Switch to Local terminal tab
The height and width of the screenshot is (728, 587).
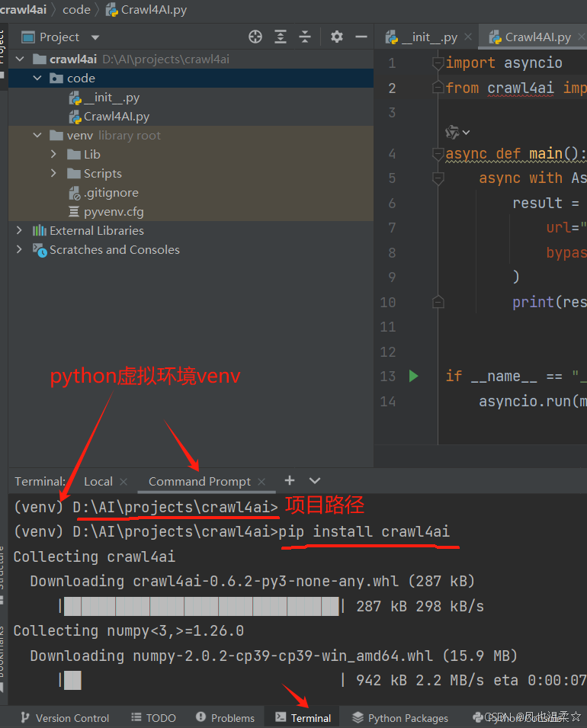click(x=98, y=482)
